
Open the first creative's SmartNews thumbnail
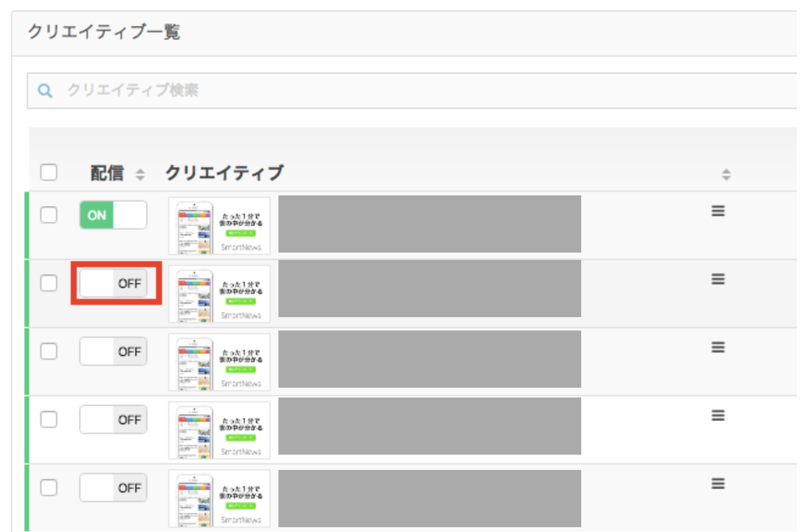coord(219,226)
